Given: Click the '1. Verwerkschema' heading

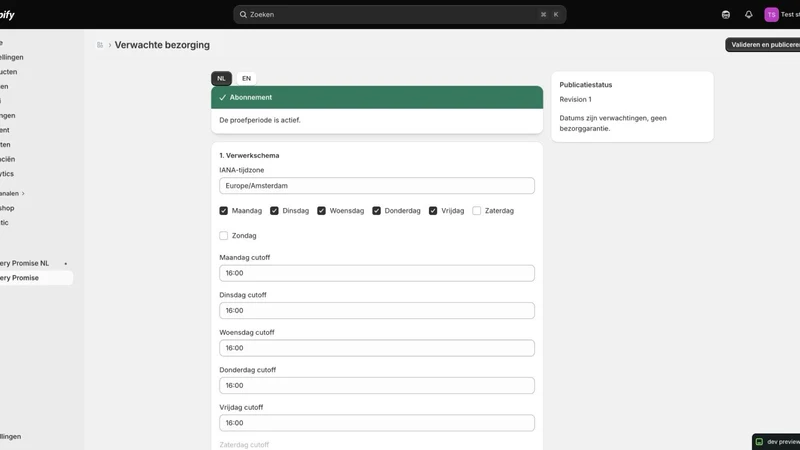Looking at the screenshot, I should click(249, 156).
